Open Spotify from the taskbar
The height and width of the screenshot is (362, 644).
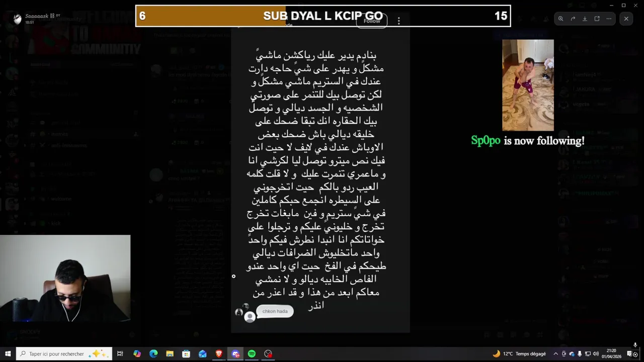coord(252,354)
